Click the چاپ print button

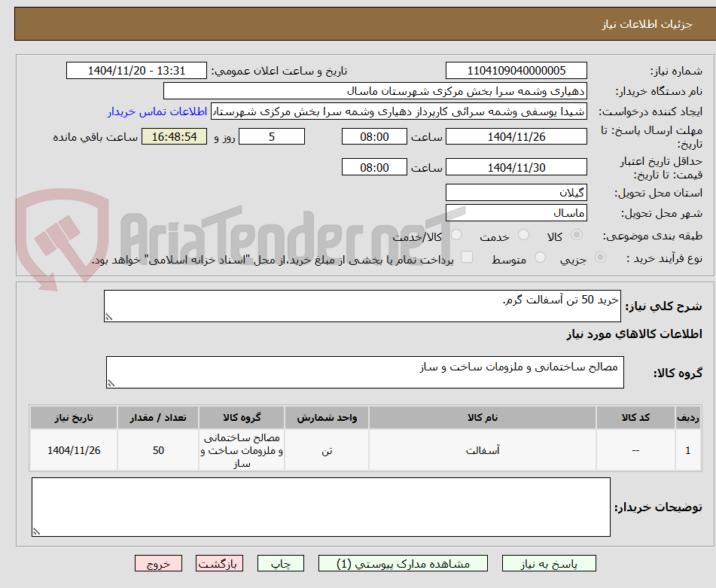[280, 563]
